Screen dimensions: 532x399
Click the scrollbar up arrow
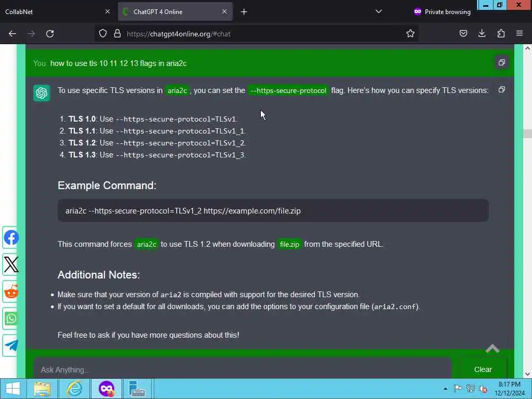point(527,48)
